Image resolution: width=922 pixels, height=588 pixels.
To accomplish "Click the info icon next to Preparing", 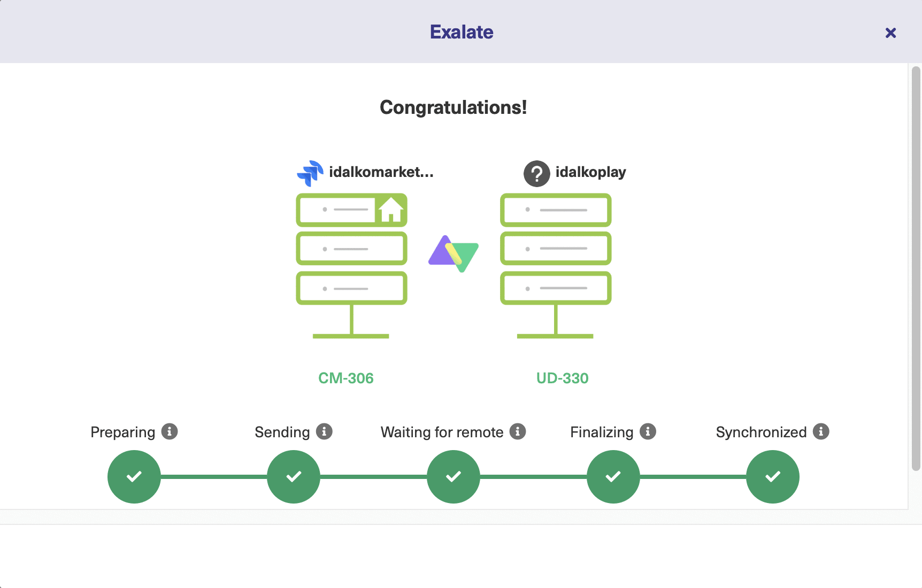I will click(170, 431).
